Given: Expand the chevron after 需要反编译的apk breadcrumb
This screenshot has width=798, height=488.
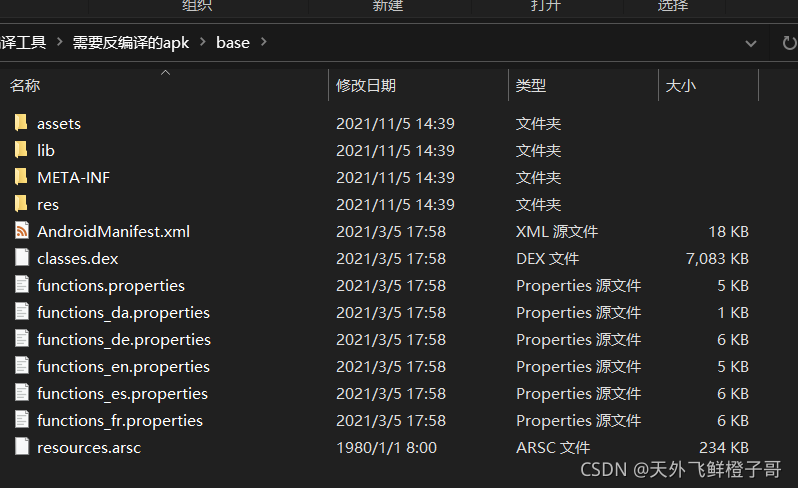Looking at the screenshot, I should [x=203, y=42].
